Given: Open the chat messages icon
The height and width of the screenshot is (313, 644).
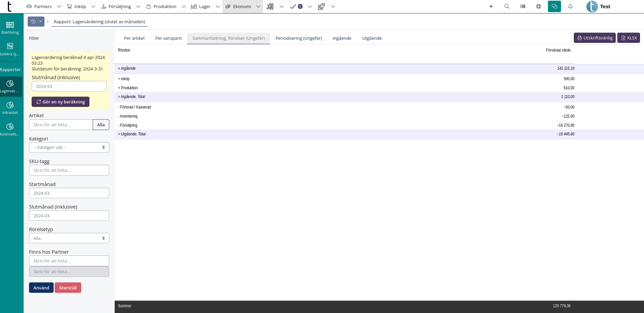Looking at the screenshot, I should (554, 6).
